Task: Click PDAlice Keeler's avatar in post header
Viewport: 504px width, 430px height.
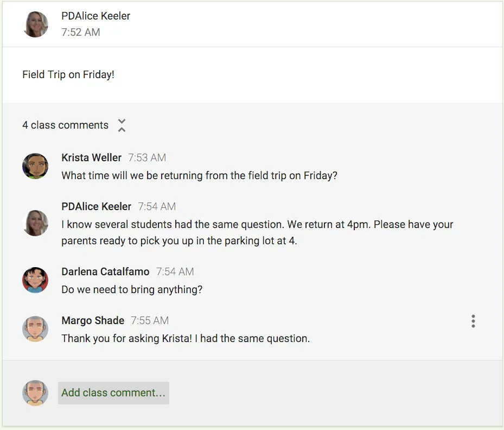Action: 35,24
